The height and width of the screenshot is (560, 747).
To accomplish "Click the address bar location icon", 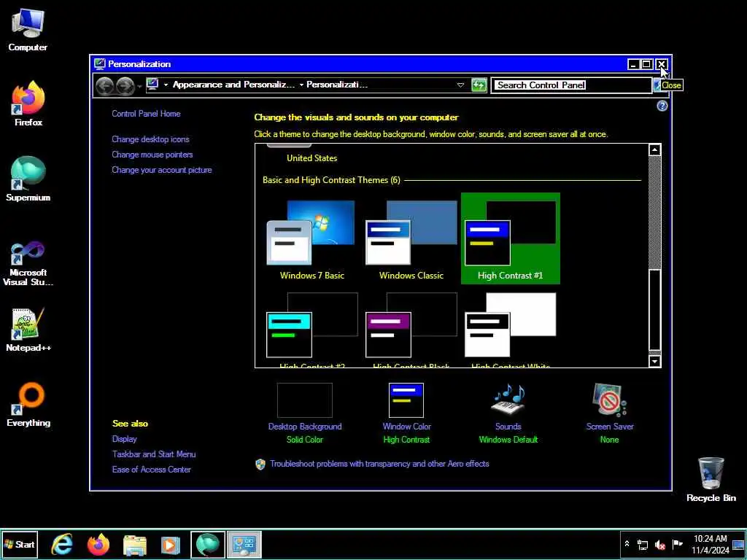I will point(152,85).
